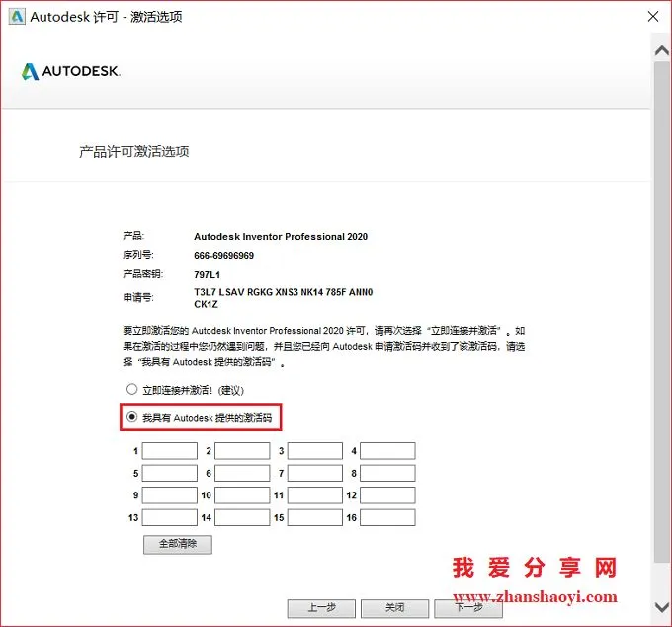
Task: Click activation code field 5
Action: [x=170, y=473]
